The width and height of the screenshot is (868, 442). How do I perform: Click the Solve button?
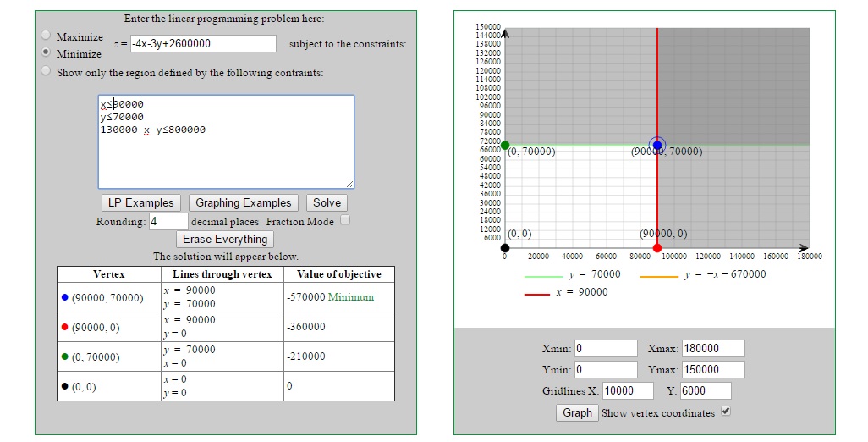pyautogui.click(x=327, y=202)
